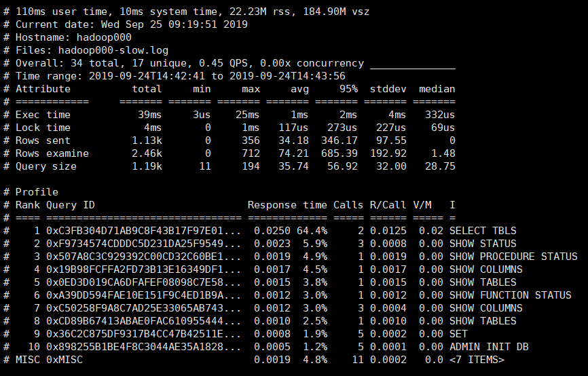Image resolution: width=588 pixels, height=376 pixels.
Task: Click the 4.8% MISC response percentage
Action: [315, 360]
